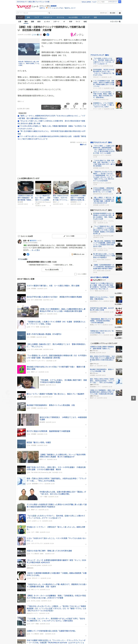Dismiss the スカウト集団内で暴行疑い article row
This screenshot has width=138, height=644.
click(86, 291)
